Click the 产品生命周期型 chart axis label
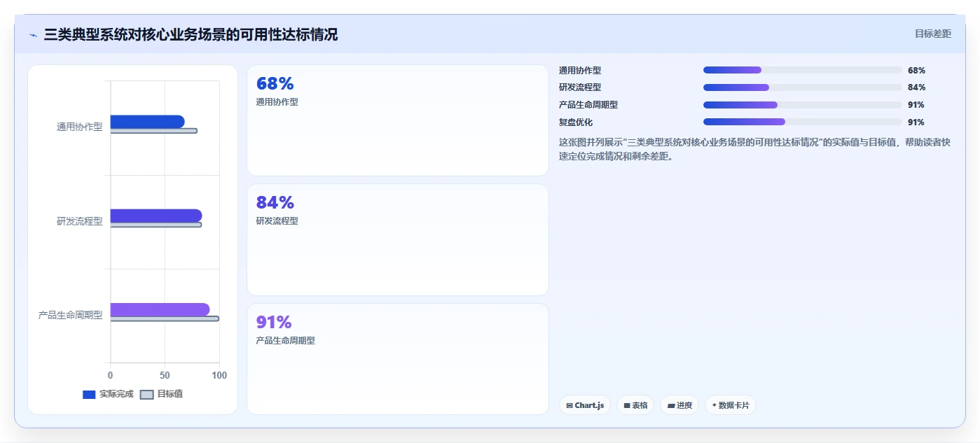The width and height of the screenshot is (980, 443). point(70,315)
